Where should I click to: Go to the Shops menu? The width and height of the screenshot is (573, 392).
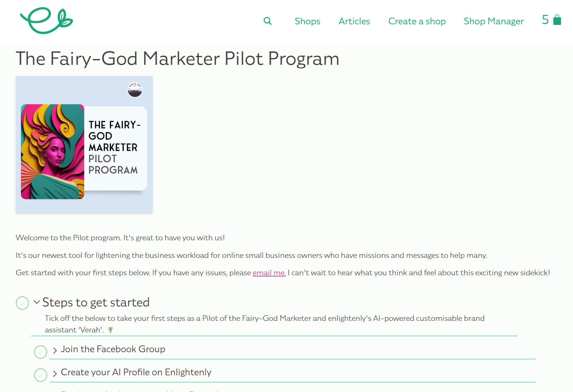click(307, 21)
